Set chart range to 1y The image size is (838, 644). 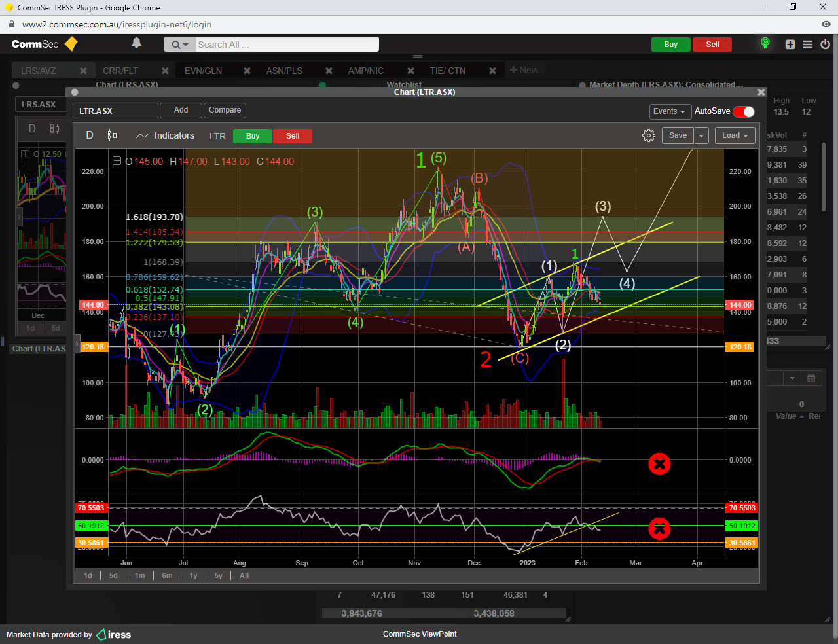pos(193,575)
